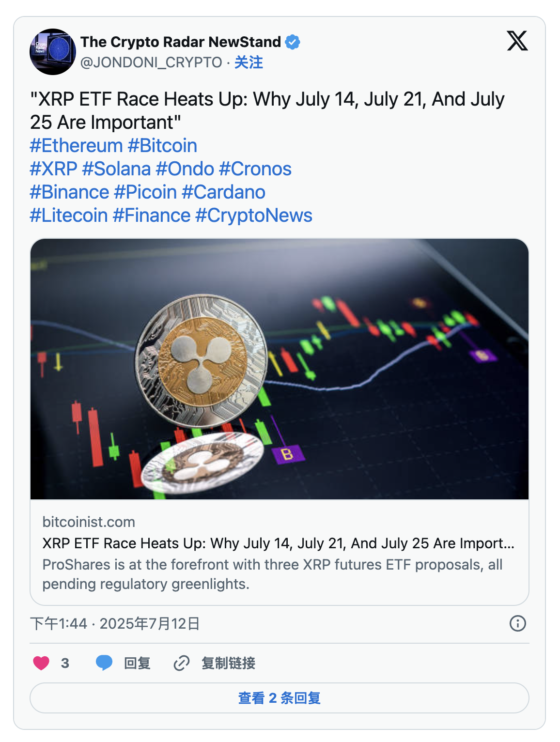Click The Crypto Radar NewStand display name
Image resolution: width=560 pixels, height=742 pixels.
coord(180,42)
